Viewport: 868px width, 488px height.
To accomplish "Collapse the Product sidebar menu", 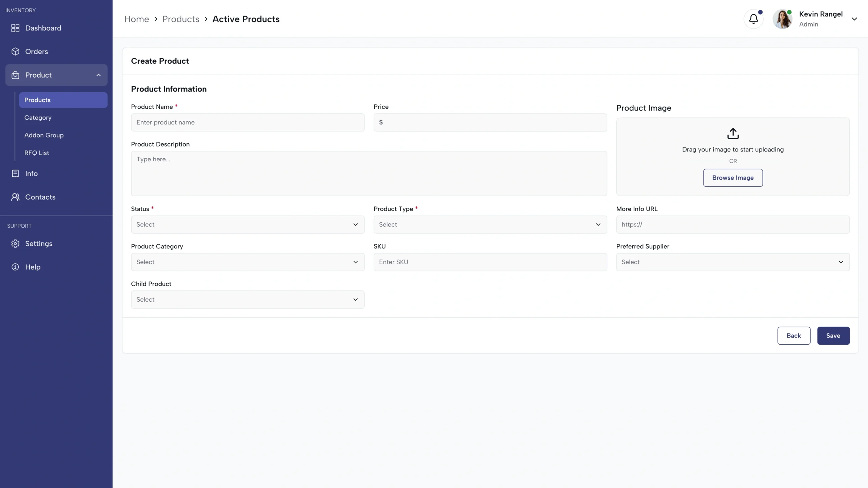I will [x=98, y=75].
